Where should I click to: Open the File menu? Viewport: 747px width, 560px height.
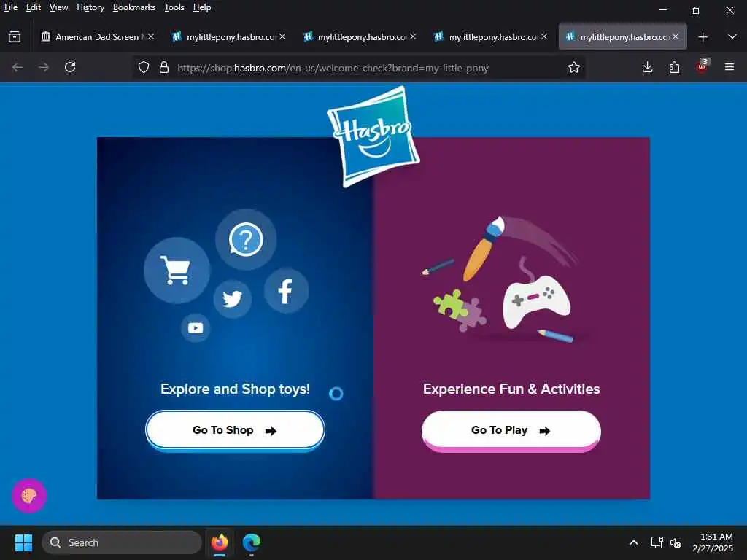pos(11,7)
